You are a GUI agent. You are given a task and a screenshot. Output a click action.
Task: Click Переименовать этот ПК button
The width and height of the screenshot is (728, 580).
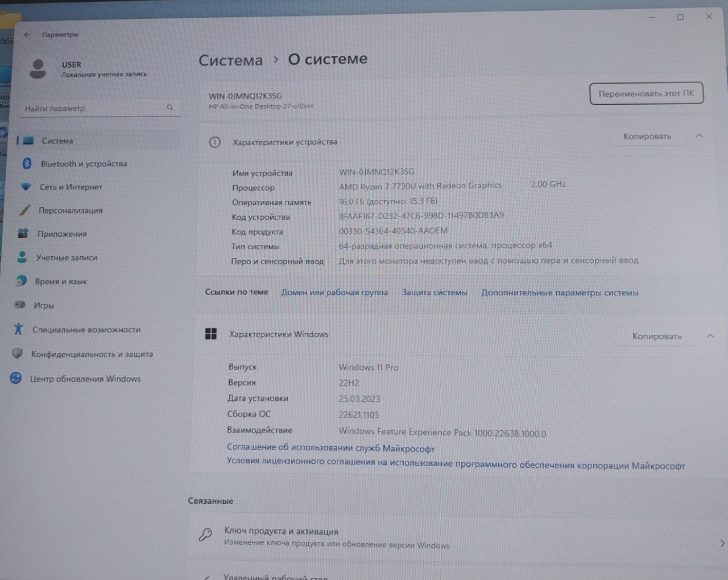(x=647, y=94)
